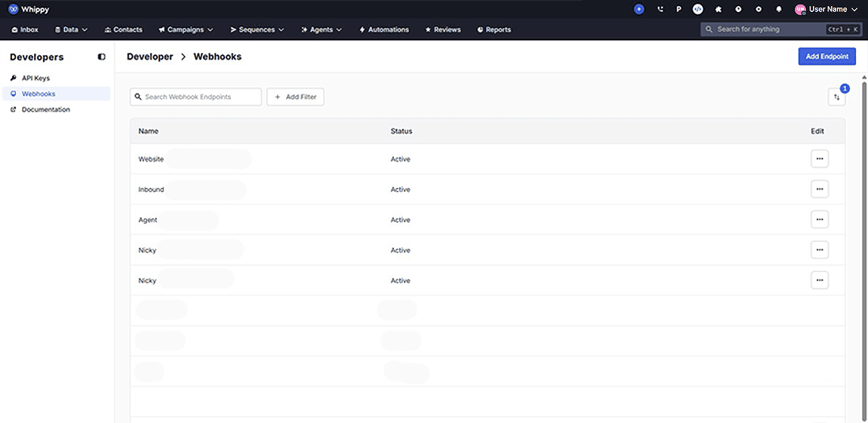
Task: Click Active status in Inbound row
Action: (x=400, y=190)
